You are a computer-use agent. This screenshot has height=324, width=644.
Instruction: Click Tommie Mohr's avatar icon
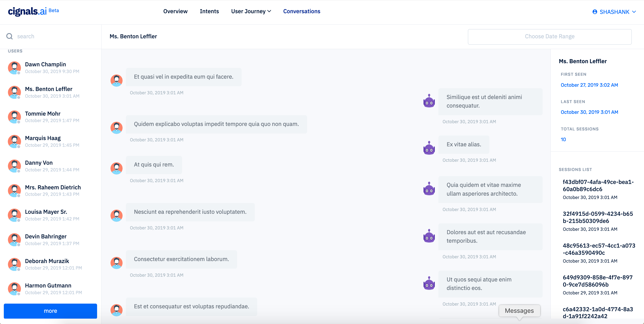pyautogui.click(x=14, y=117)
